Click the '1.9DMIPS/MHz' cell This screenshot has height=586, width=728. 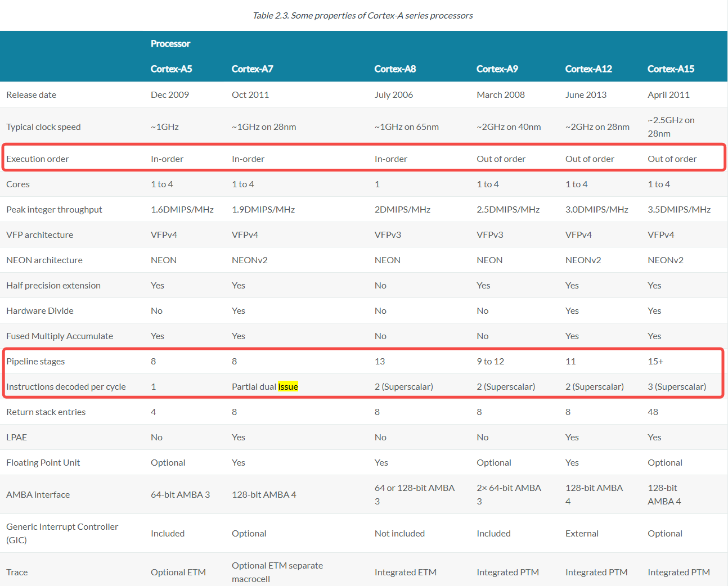pyautogui.click(x=263, y=210)
